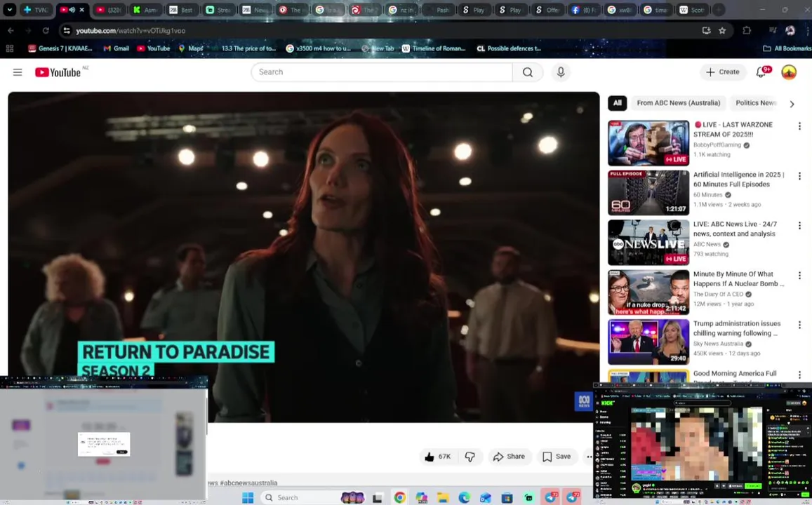Screen dimensions: 812x505
Task: Open the Gmail bookmark
Action: pyautogui.click(x=116, y=48)
